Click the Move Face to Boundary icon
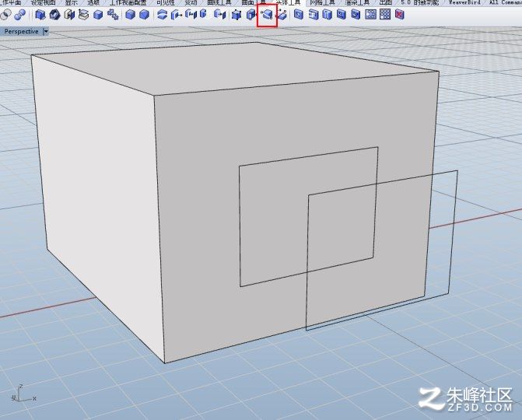Viewport: 522px width, 420px height. coord(191,15)
